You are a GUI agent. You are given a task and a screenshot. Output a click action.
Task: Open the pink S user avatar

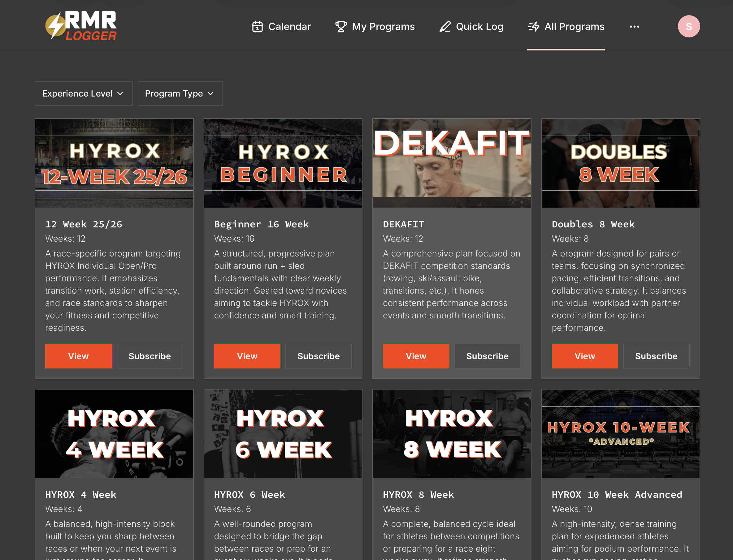click(689, 26)
